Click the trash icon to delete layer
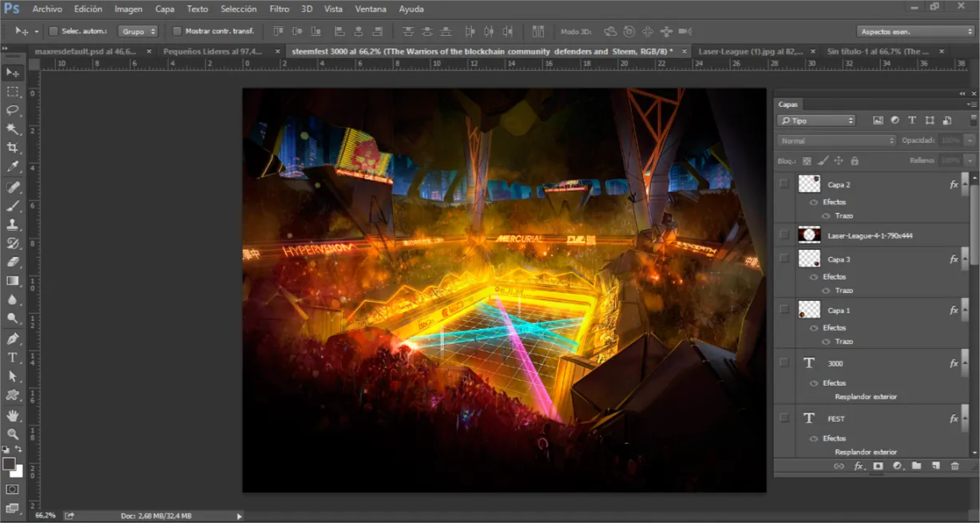Image resolution: width=980 pixels, height=523 pixels. click(x=954, y=466)
